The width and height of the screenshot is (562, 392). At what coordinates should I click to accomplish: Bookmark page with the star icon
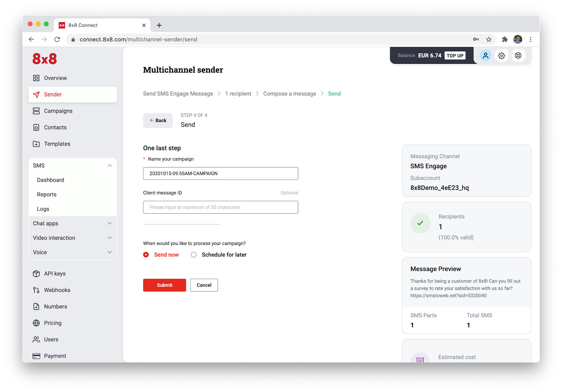[x=489, y=39]
